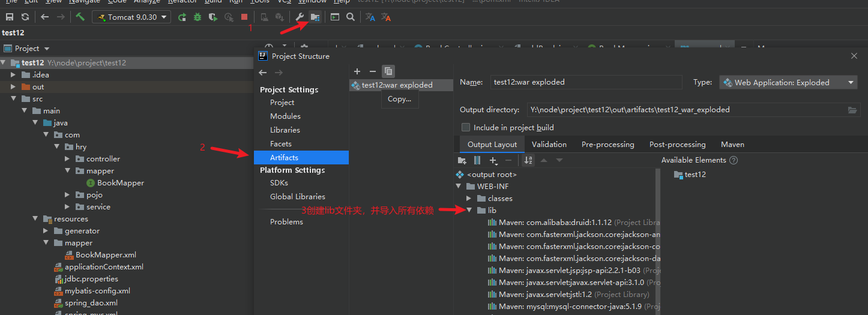The width and height of the screenshot is (868, 315).
Task: Open jdbc.properties in project tree
Action: [86, 279]
